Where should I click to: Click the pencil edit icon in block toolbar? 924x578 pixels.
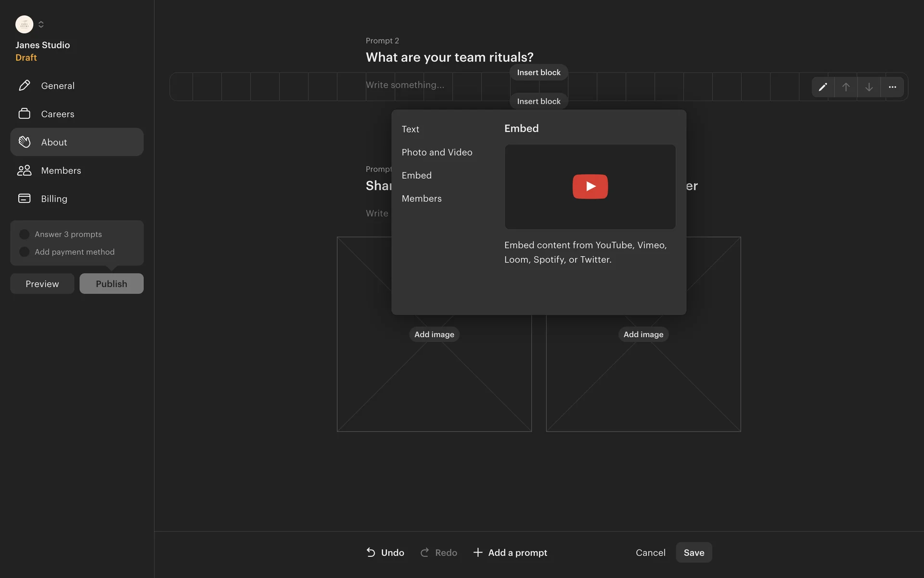point(822,87)
